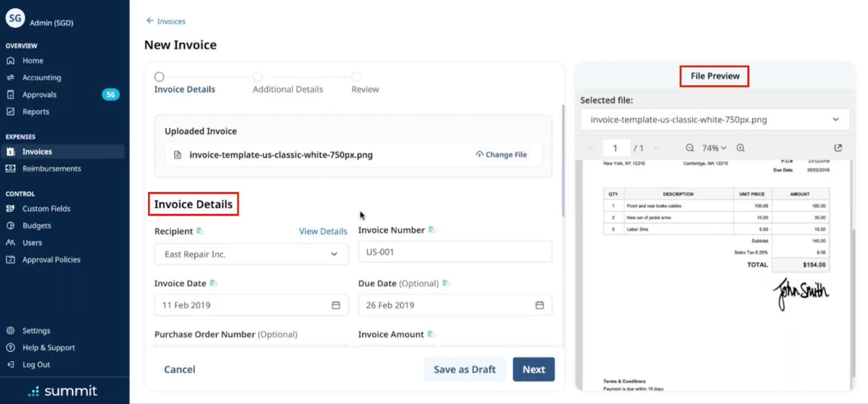
Task: Click the Accounting arrows icon
Action: pyautogui.click(x=10, y=78)
